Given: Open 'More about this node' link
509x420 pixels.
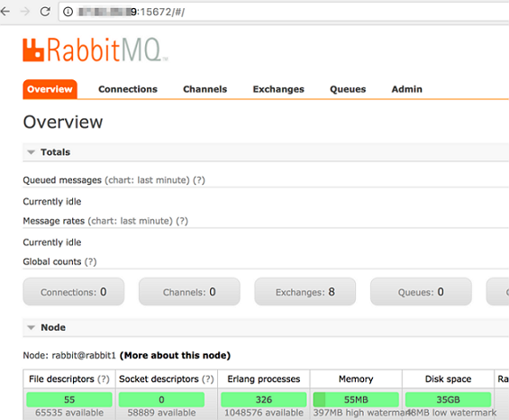Looking at the screenshot, I should click(176, 355).
